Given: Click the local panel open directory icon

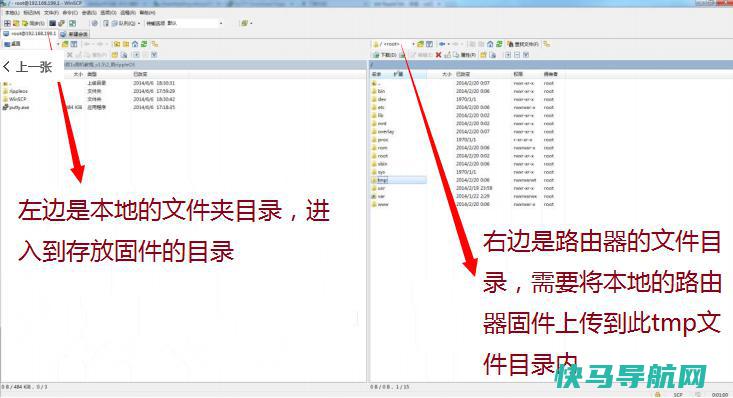Looking at the screenshot, I should (65, 44).
